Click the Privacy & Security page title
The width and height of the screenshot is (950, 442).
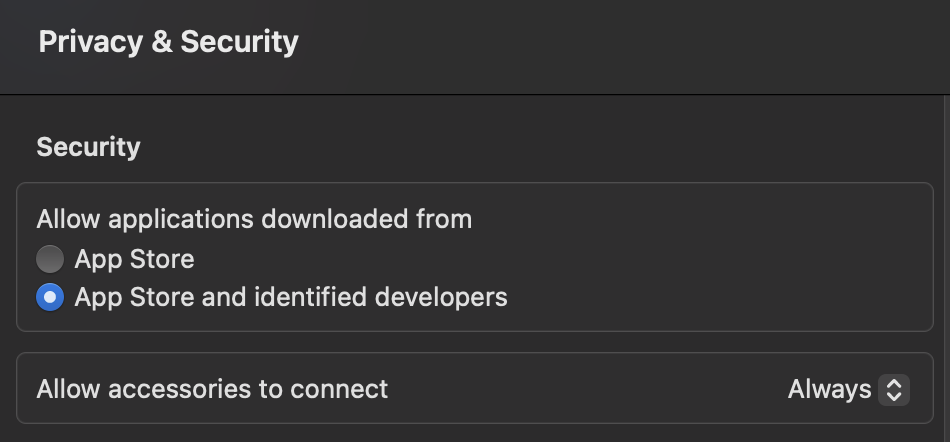[168, 42]
